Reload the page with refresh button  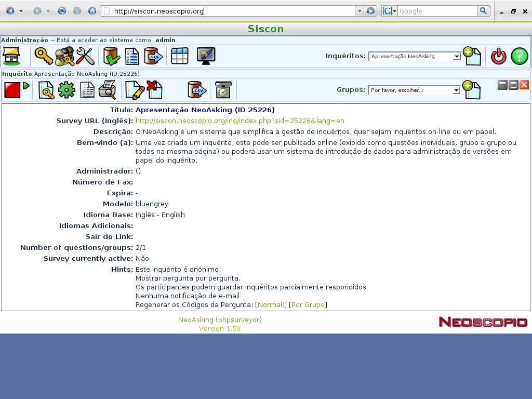coord(62,11)
